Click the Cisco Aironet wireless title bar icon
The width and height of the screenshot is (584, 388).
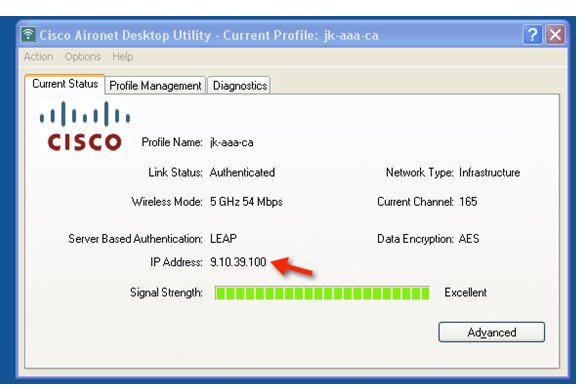pyautogui.click(x=28, y=35)
